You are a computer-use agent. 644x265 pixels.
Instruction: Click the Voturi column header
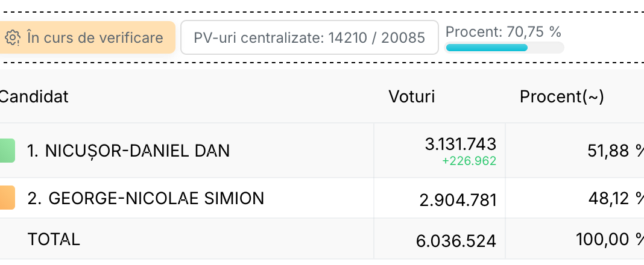click(411, 97)
